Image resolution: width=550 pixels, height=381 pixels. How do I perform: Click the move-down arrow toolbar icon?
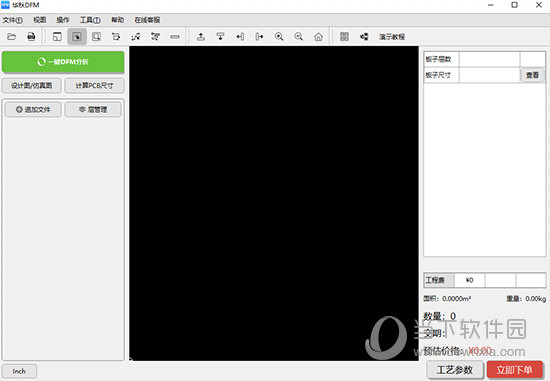click(220, 36)
